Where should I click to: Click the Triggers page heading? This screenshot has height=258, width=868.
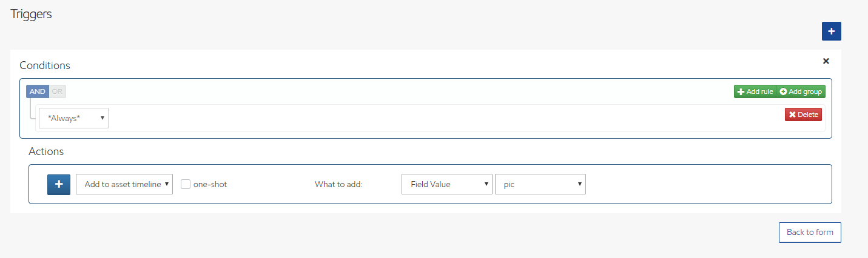pos(31,15)
